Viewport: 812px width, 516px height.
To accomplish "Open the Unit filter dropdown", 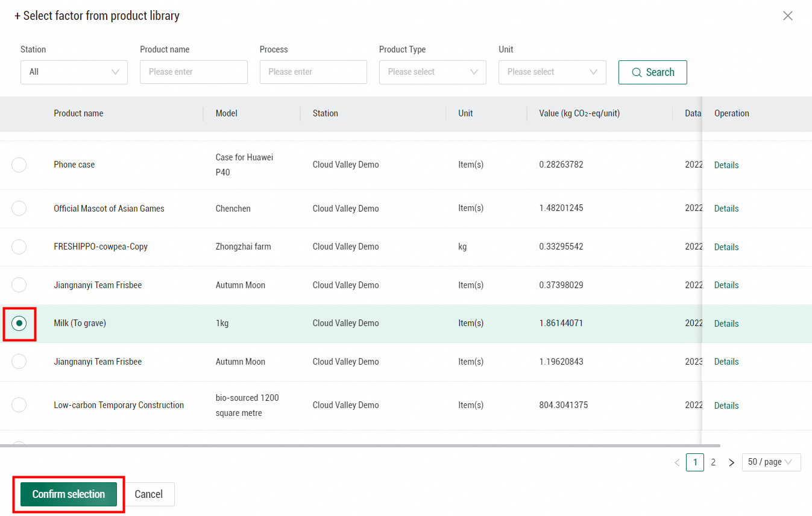I will pyautogui.click(x=552, y=72).
